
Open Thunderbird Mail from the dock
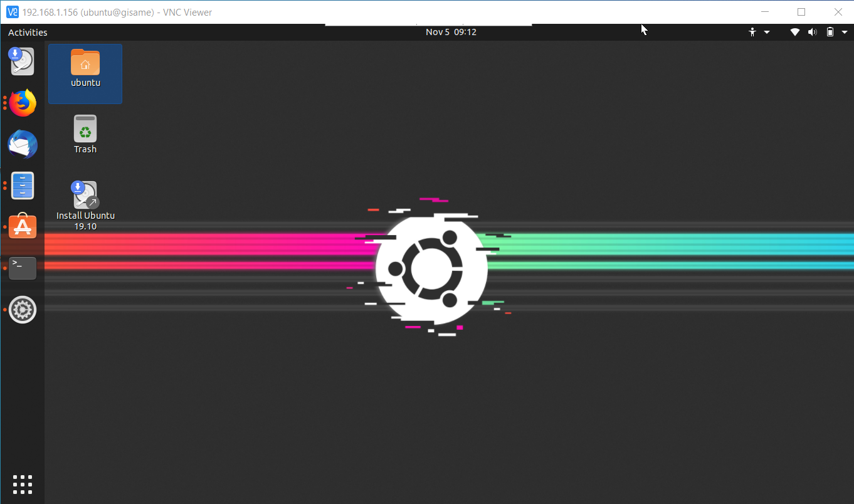23,145
